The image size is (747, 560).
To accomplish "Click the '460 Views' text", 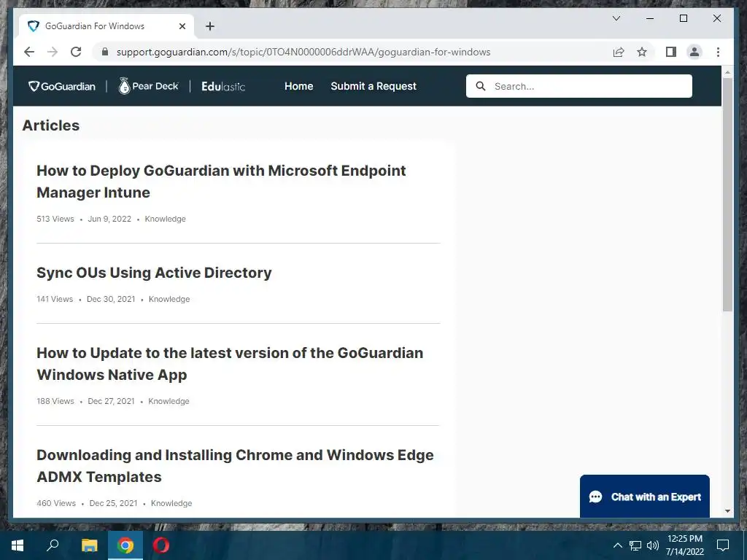I will pos(56,503).
